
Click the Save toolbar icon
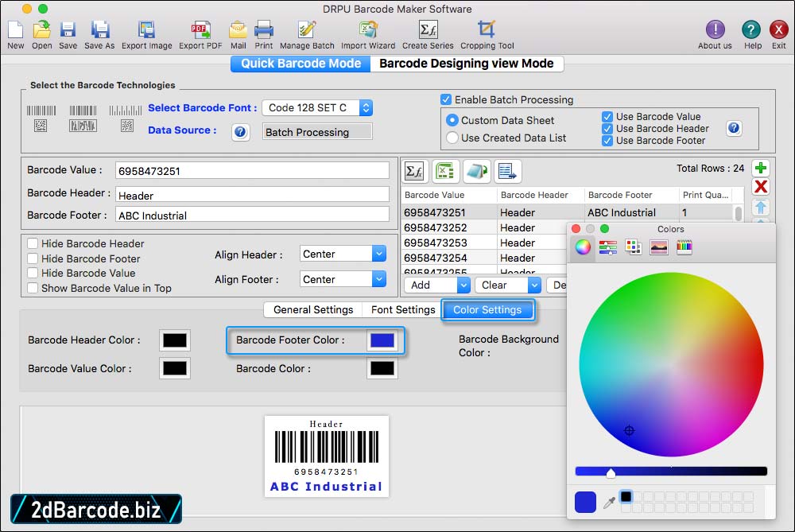coord(68,30)
